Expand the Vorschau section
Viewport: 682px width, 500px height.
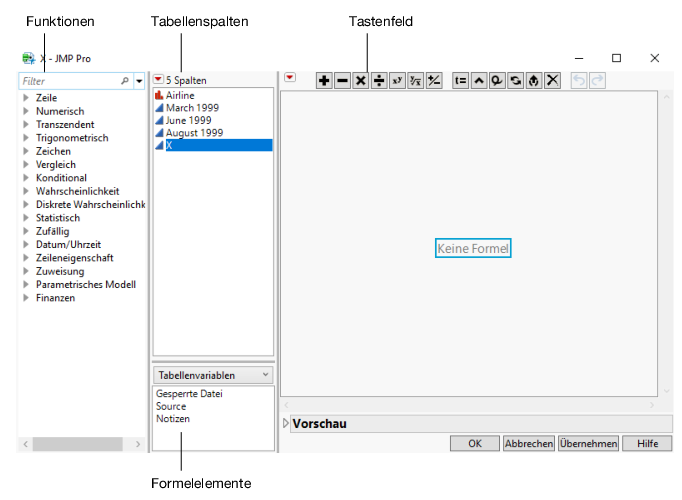(285, 423)
